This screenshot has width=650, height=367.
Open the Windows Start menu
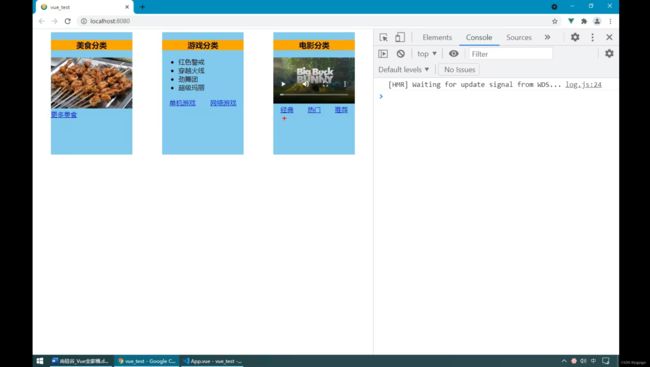point(40,361)
